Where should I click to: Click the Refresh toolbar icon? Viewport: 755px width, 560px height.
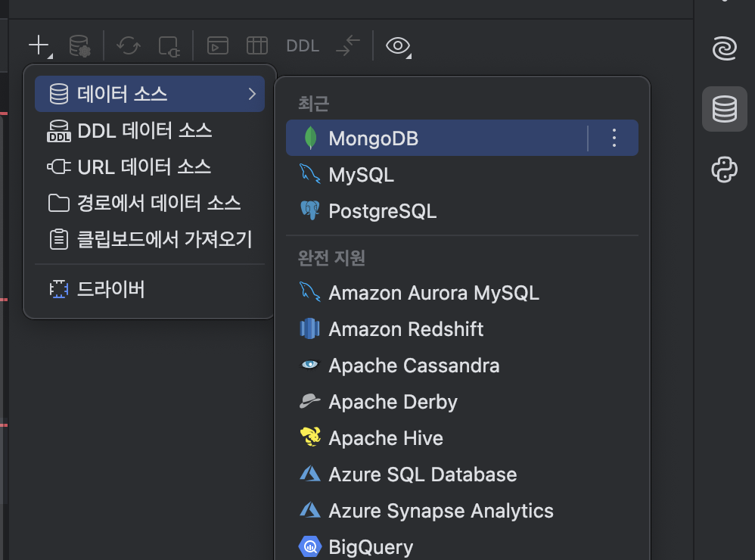pyautogui.click(x=129, y=45)
